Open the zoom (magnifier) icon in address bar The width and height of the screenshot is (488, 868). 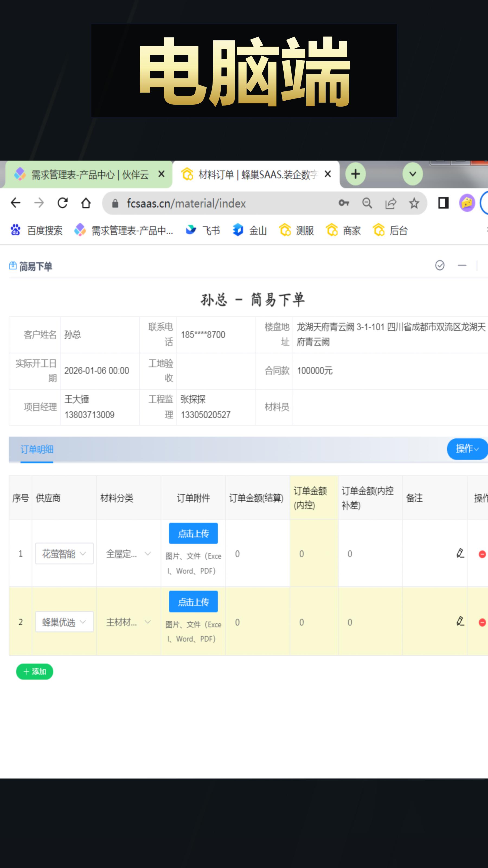[x=367, y=203]
